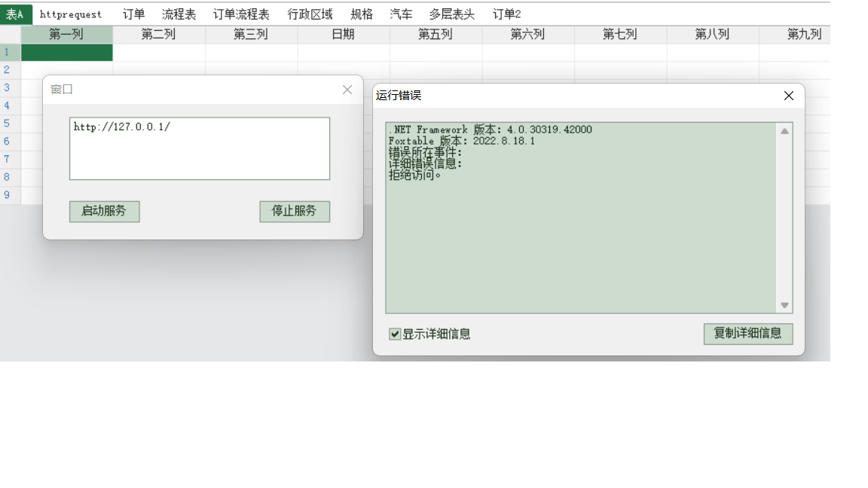Screen dimensions: 868x488
Task: Open the 行政区域 tab
Action: coord(310,14)
